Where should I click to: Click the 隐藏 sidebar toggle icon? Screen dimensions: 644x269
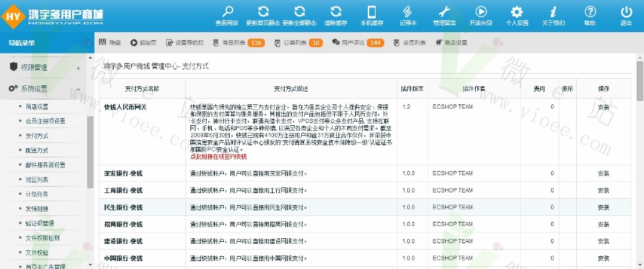point(102,42)
